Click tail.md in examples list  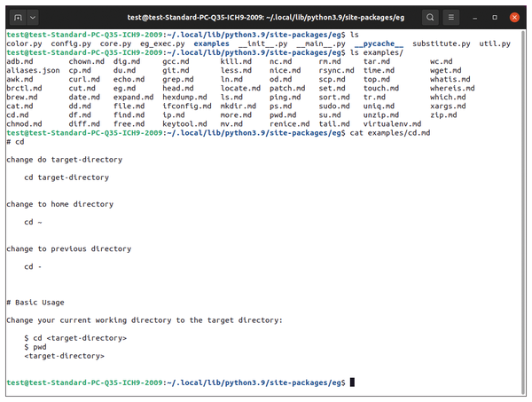[x=334, y=124]
